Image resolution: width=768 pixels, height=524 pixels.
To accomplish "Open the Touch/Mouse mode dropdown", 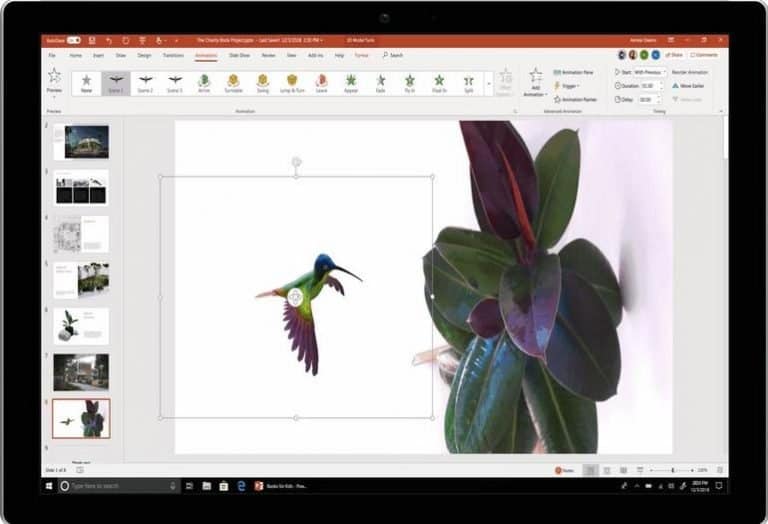I will tap(160, 40).
